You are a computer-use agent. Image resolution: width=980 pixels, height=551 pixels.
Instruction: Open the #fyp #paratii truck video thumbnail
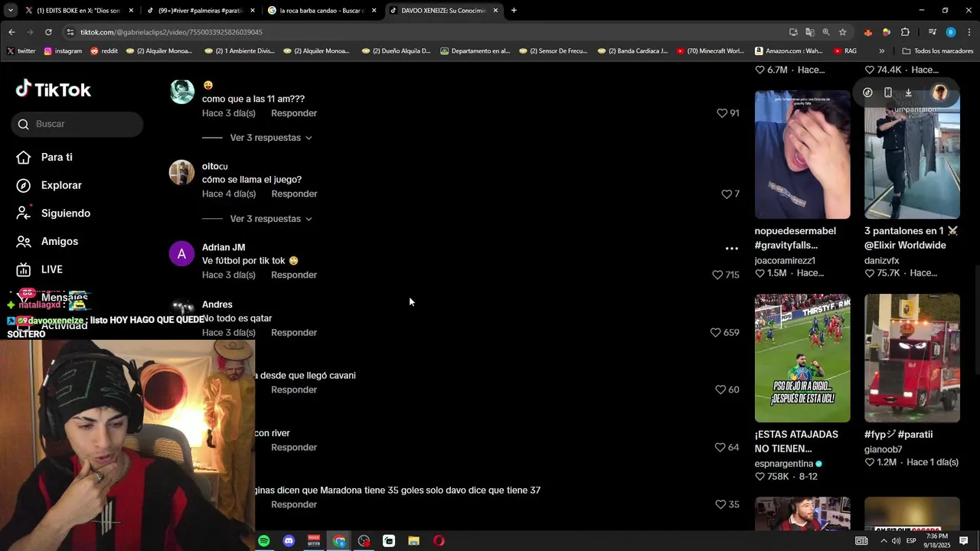coord(912,358)
